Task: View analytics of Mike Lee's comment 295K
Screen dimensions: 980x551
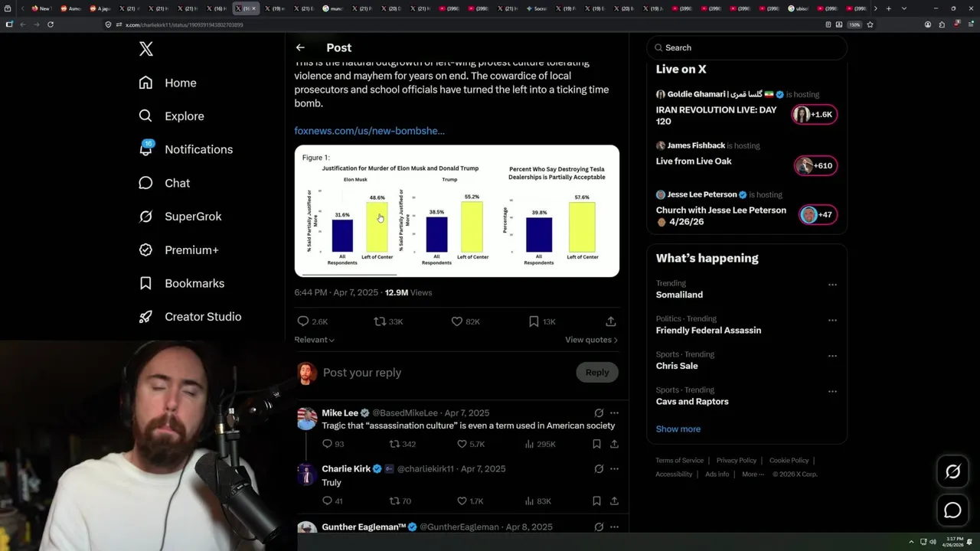Action: tap(540, 444)
